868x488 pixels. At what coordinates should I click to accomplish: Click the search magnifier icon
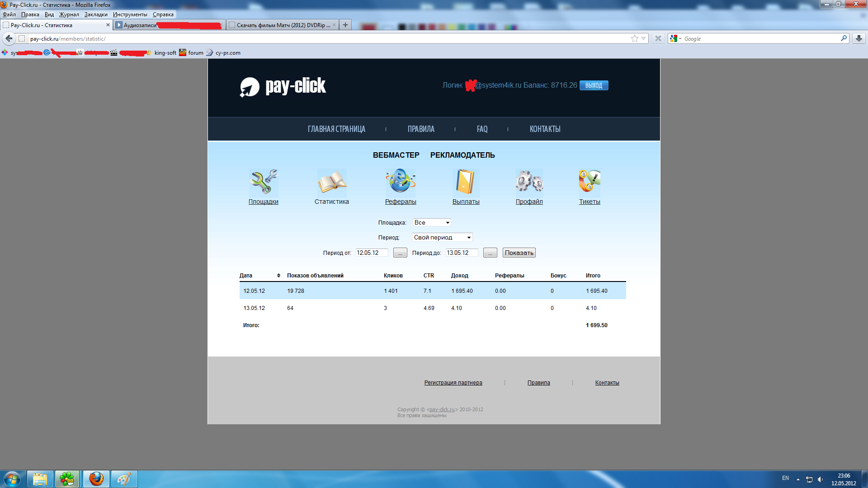(844, 38)
